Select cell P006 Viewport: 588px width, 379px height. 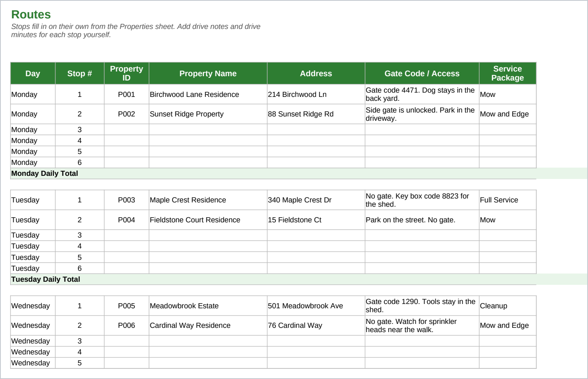[x=127, y=325]
